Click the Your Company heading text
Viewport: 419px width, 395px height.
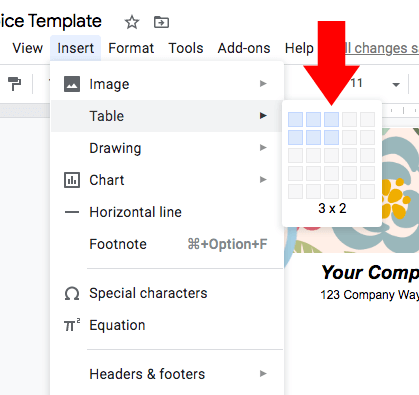[x=370, y=273]
